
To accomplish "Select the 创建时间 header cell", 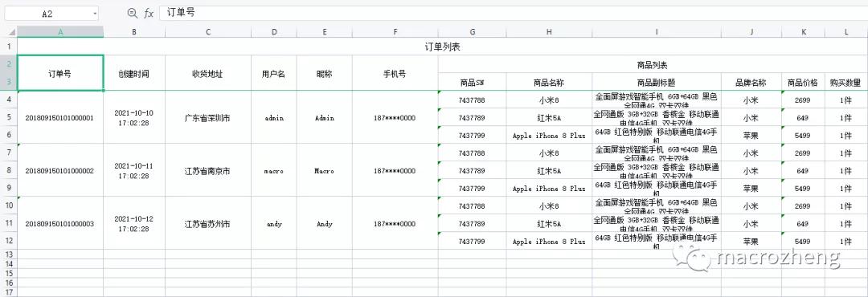I will pos(134,73).
